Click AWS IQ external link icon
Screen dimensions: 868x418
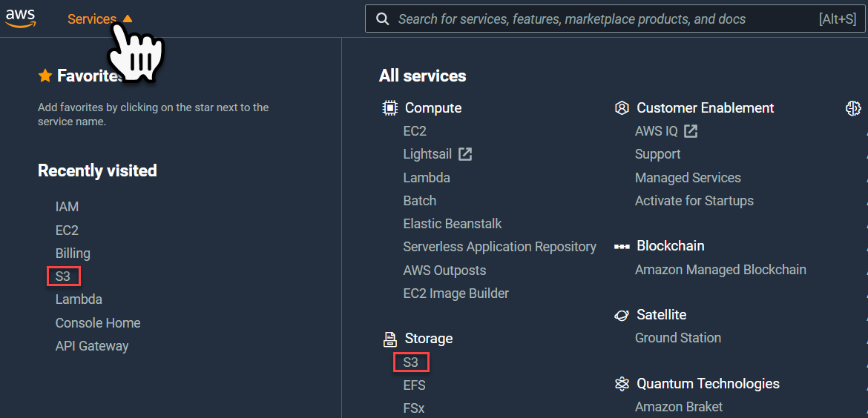[x=690, y=132]
